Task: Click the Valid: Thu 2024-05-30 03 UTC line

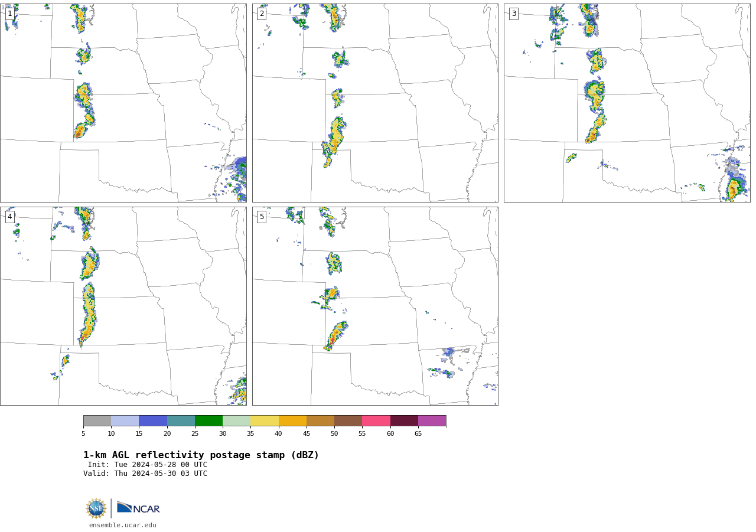Action: click(x=145, y=474)
